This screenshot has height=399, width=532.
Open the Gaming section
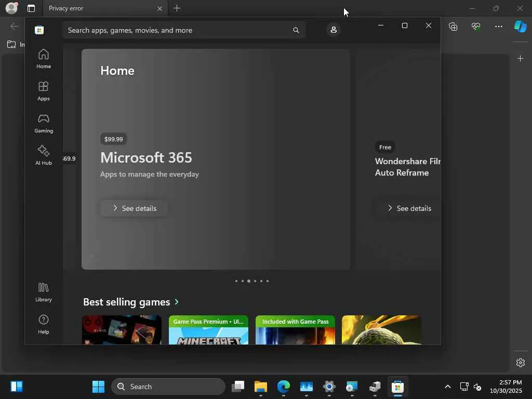[x=44, y=123]
